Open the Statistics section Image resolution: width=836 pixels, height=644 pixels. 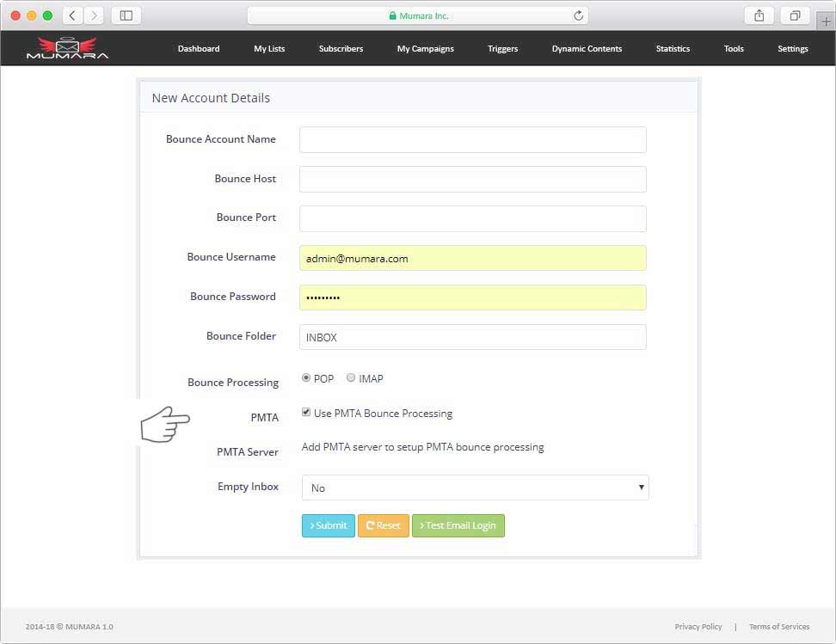tap(672, 49)
